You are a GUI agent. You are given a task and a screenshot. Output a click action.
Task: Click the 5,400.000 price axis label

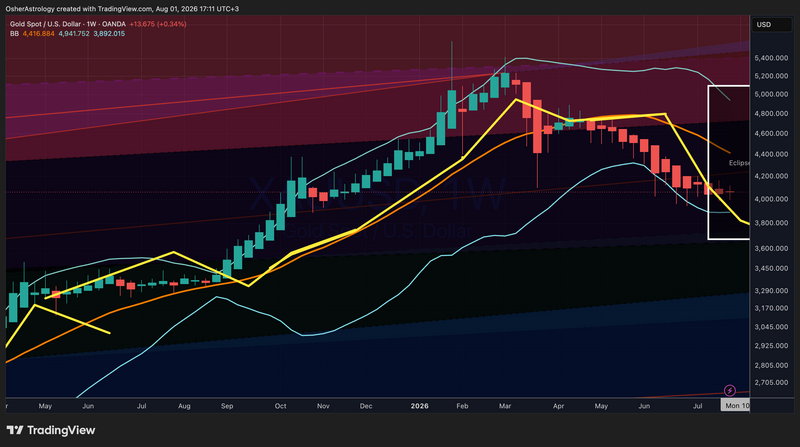(x=771, y=58)
